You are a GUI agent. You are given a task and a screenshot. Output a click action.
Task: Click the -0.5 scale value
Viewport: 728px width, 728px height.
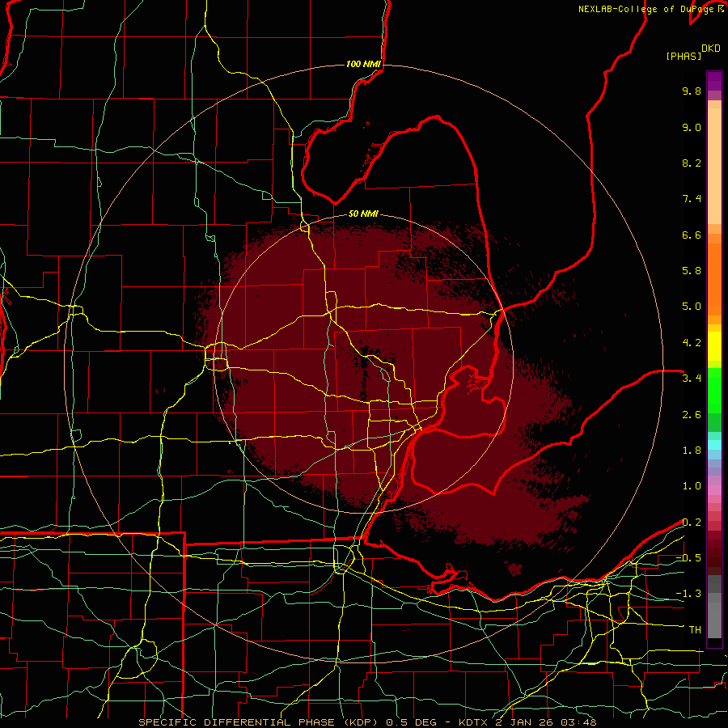coord(688,558)
